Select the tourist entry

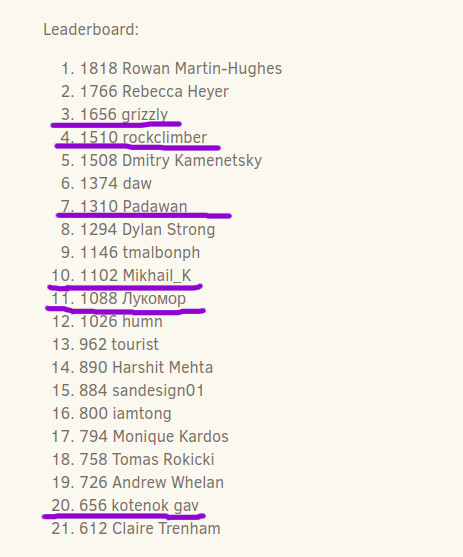105,344
